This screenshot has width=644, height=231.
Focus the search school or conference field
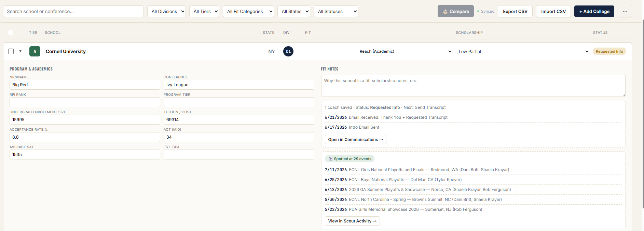(x=73, y=11)
